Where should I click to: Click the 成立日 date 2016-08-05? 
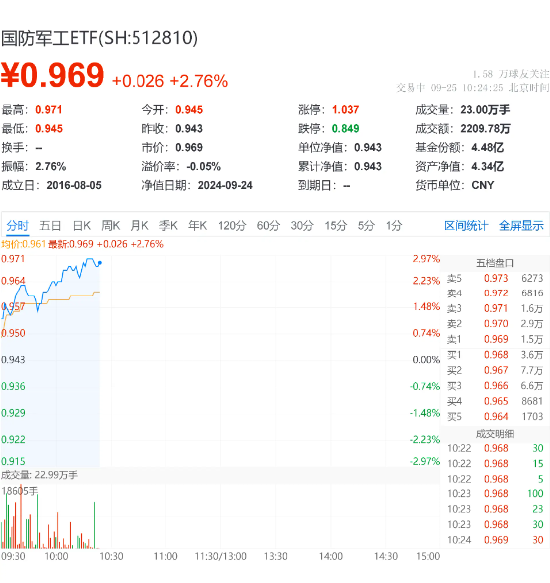coord(74,185)
